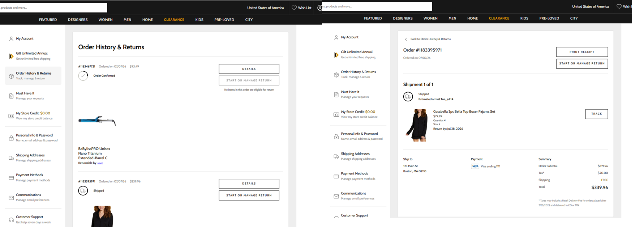This screenshot has height=227, width=644.
Task: Click Order History box icon in left sidebar
Action: click(x=11, y=76)
